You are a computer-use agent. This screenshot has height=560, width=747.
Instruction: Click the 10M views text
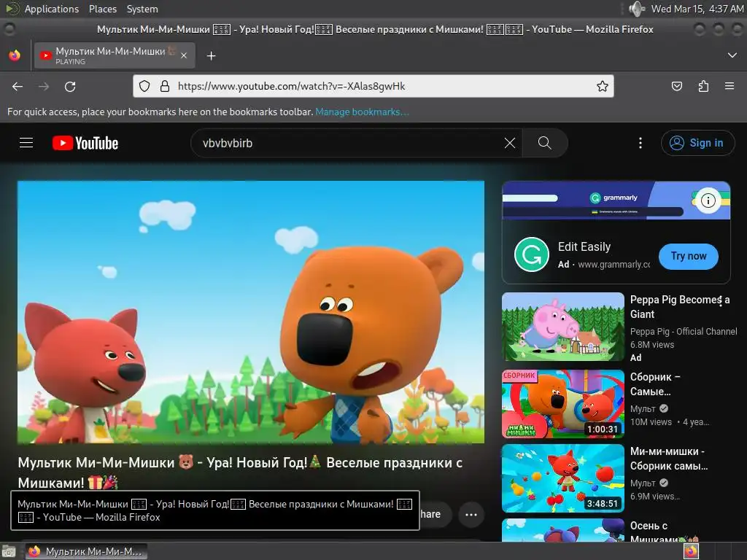(x=651, y=422)
